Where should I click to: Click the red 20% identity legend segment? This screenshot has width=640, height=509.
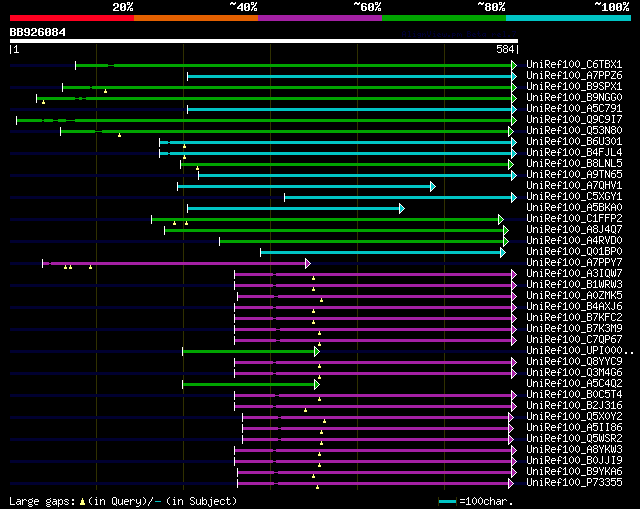[x=72, y=18]
